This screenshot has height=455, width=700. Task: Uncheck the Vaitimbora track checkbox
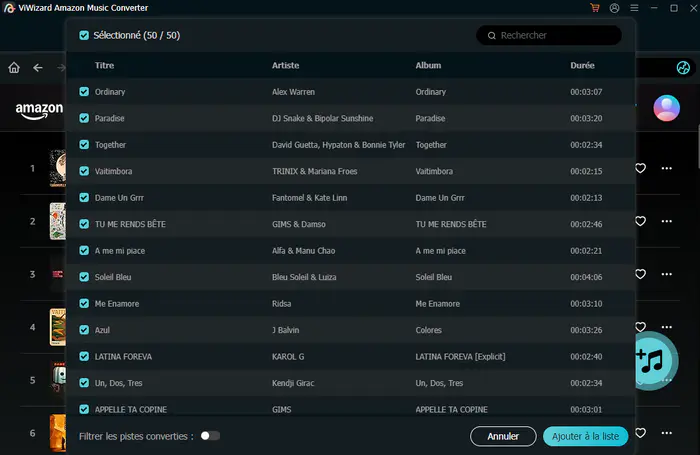pos(84,171)
